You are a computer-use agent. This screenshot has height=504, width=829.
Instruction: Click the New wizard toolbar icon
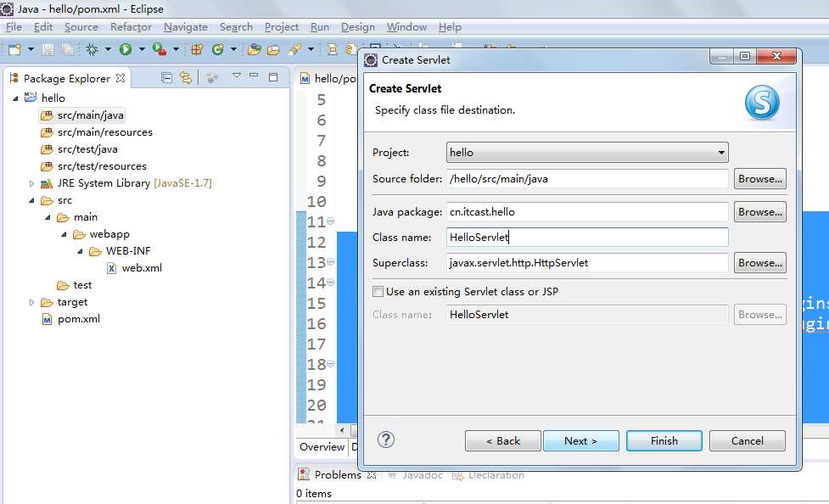[x=14, y=49]
